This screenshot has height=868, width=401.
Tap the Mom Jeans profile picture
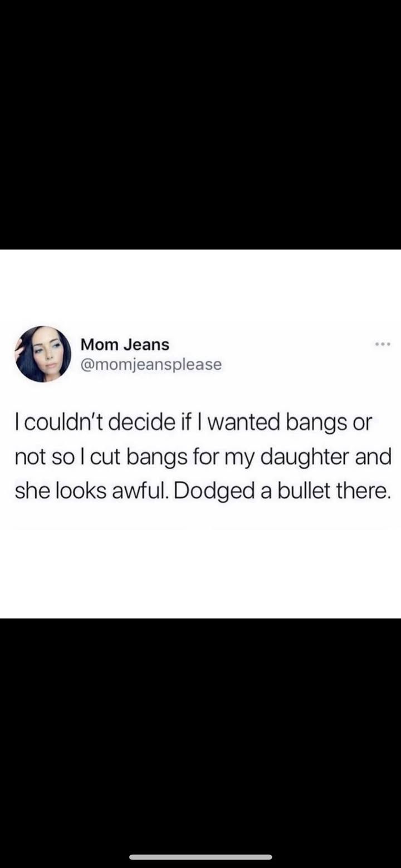pos(43,354)
